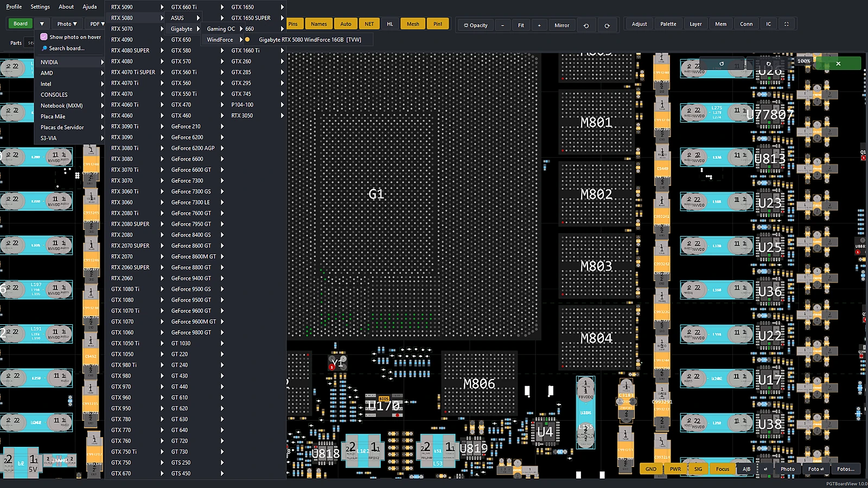Expand the CONSOLES submenu
Image resolution: width=868 pixels, height=488 pixels.
pyautogui.click(x=69, y=95)
